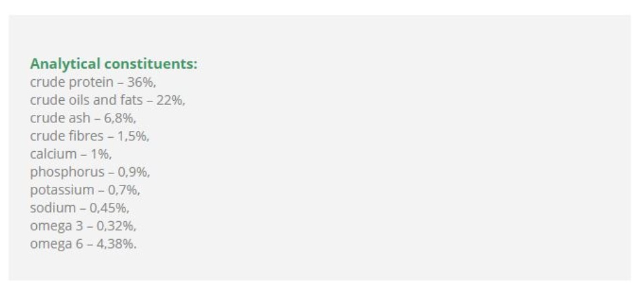Screen dimensions: 644x301
Task: Select the 0,45% sodium value
Action: click(108, 208)
